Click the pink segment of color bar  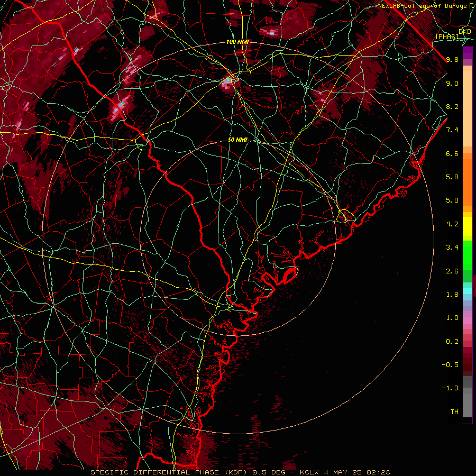pyautogui.click(x=467, y=321)
